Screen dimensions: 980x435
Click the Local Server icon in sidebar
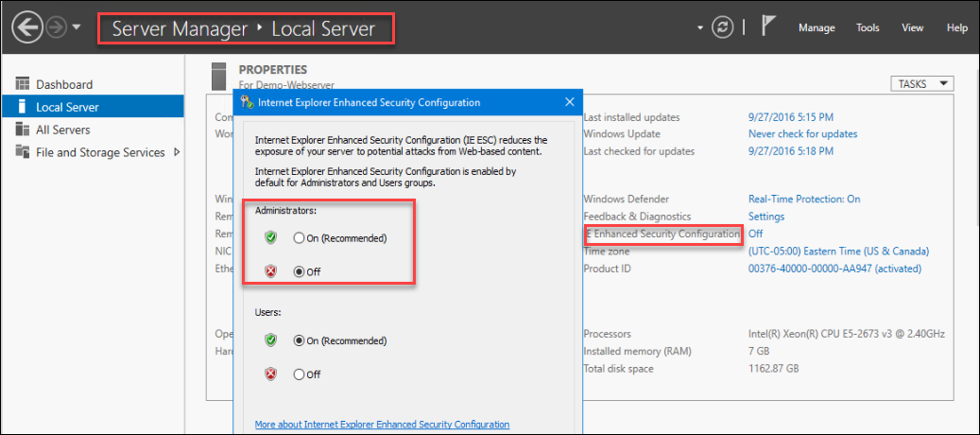(x=23, y=107)
